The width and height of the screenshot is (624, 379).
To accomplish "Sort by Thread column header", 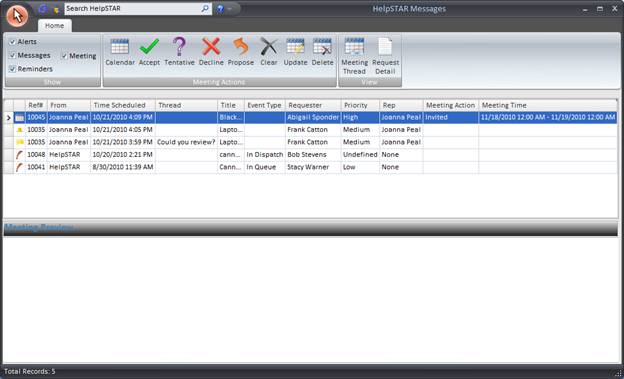I will (186, 105).
